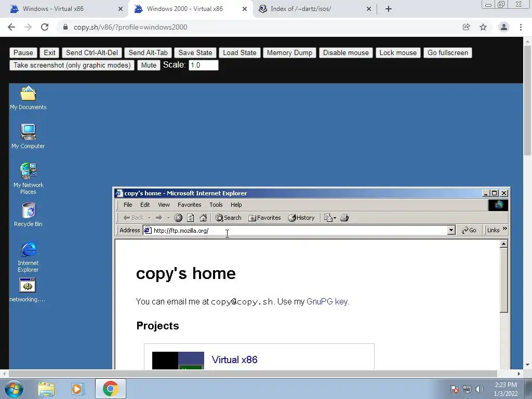Image resolution: width=532 pixels, height=399 pixels.
Task: Open Windows Media Player taskbar icon
Action: tap(78, 389)
